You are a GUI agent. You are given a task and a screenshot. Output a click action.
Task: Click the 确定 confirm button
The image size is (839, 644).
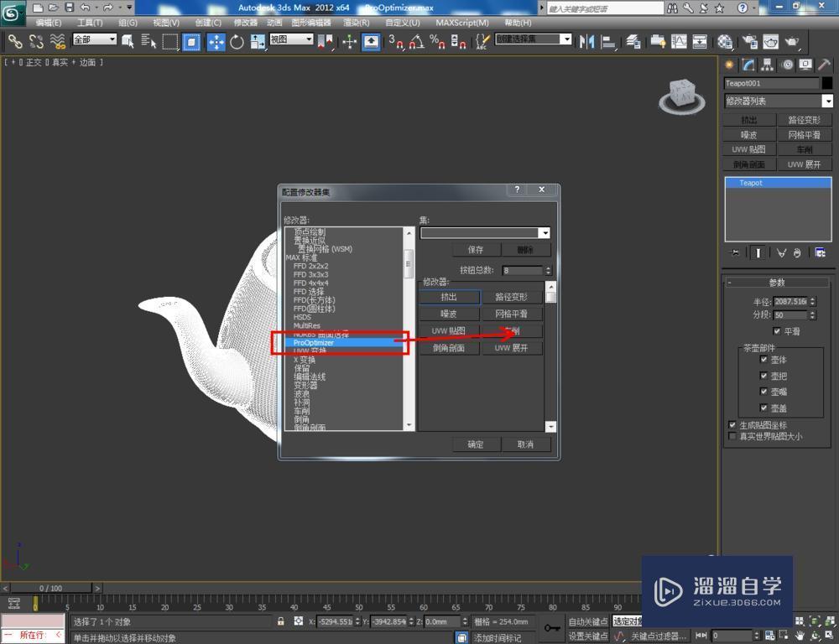[x=475, y=445]
